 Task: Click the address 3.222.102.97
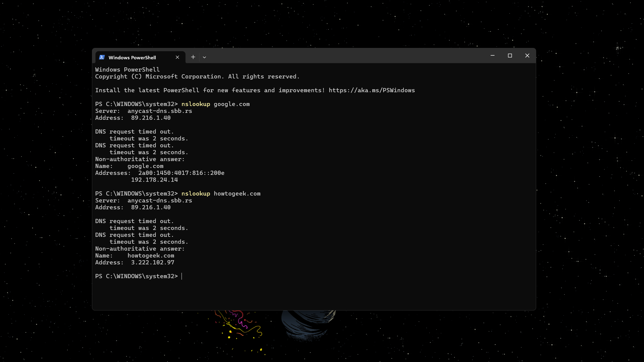(152, 262)
